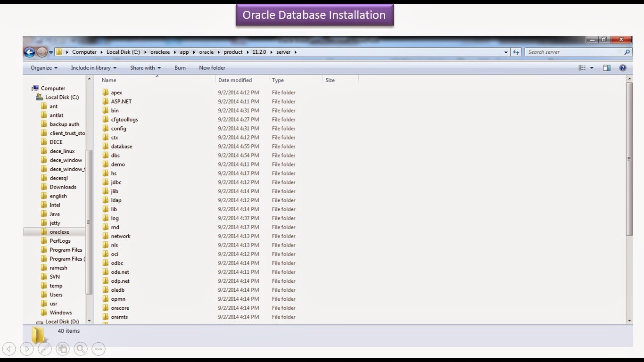Image resolution: width=644 pixels, height=362 pixels.
Task: Open the address bar history dropdown arrow
Action: tap(506, 52)
